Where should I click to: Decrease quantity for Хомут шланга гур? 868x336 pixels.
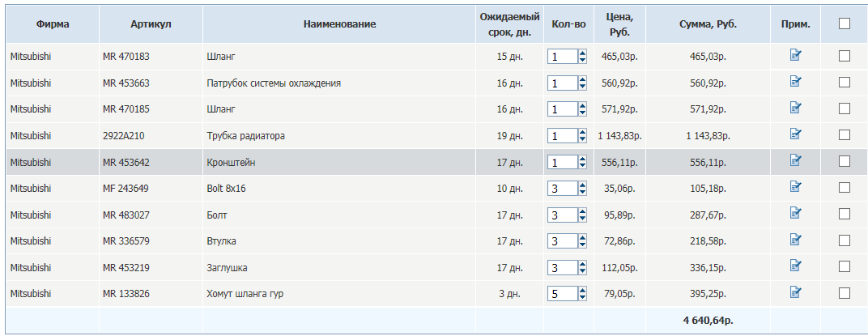[582, 297]
